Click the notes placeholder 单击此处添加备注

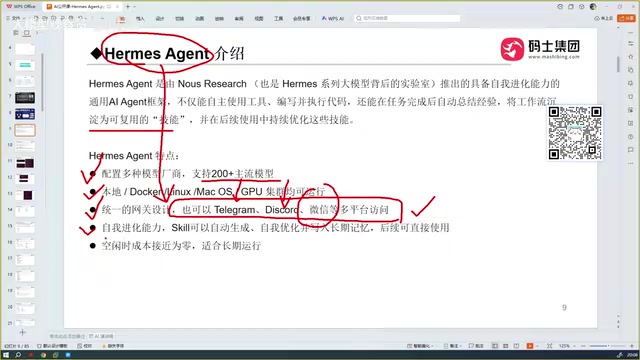click(67, 336)
